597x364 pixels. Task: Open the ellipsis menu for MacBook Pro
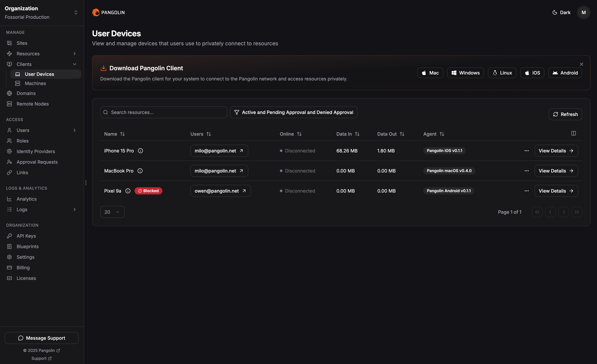526,171
